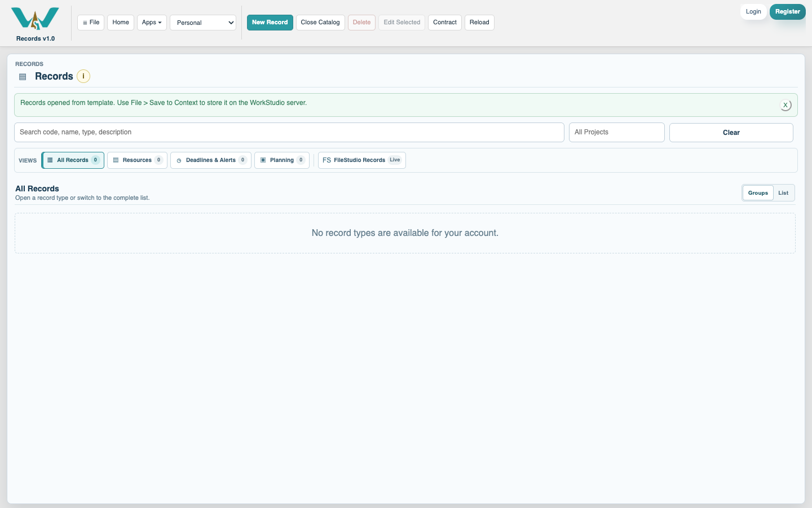
Task: Click the WorkStudio logo icon
Action: 35,19
